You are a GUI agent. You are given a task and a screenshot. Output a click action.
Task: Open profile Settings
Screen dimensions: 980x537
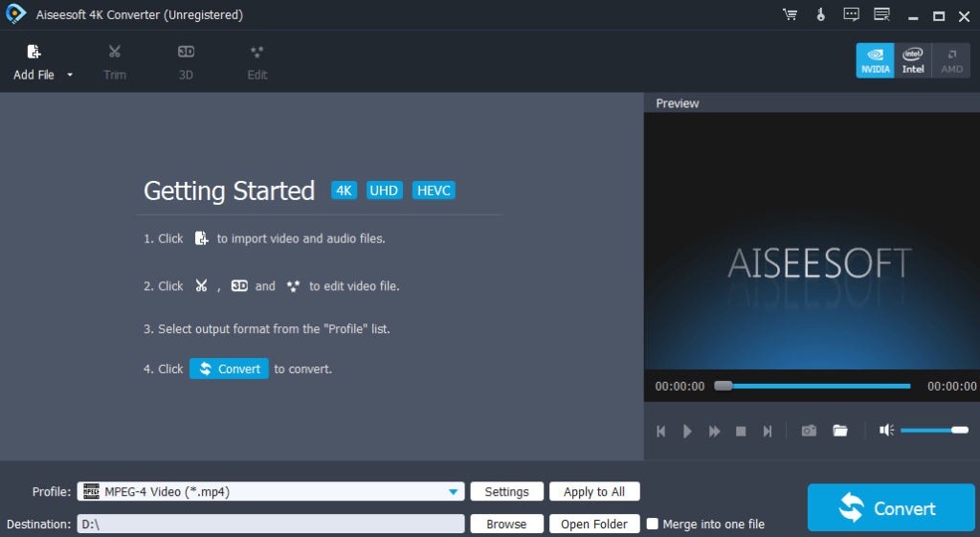[507, 491]
